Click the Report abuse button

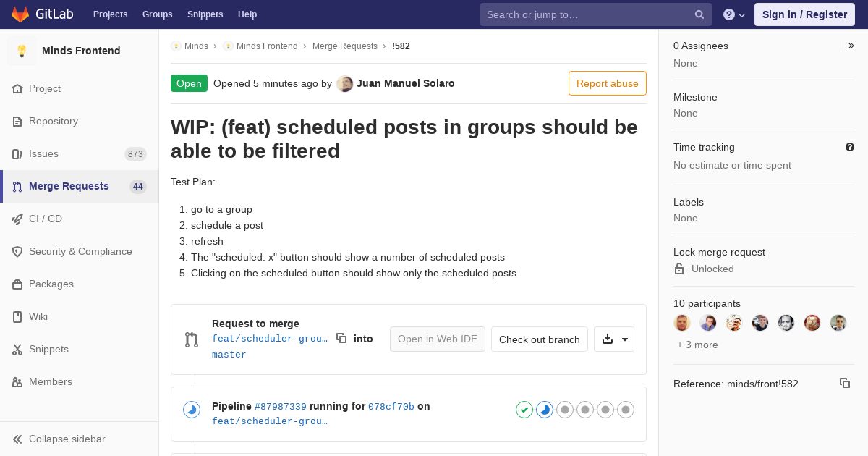coord(607,83)
